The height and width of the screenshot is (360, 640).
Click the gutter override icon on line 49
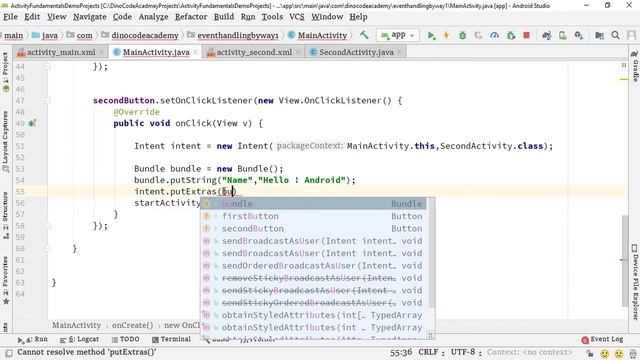coord(32,123)
